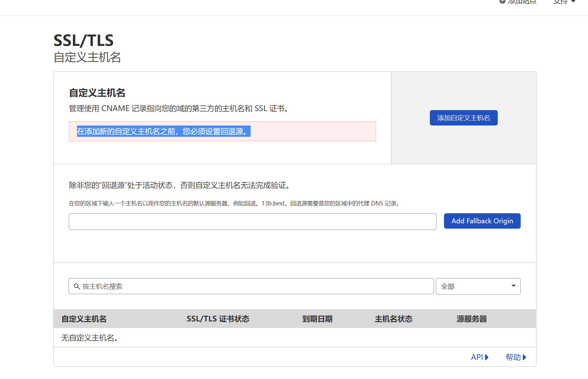
Task: Open the API link at the bottom
Action: tap(476, 357)
